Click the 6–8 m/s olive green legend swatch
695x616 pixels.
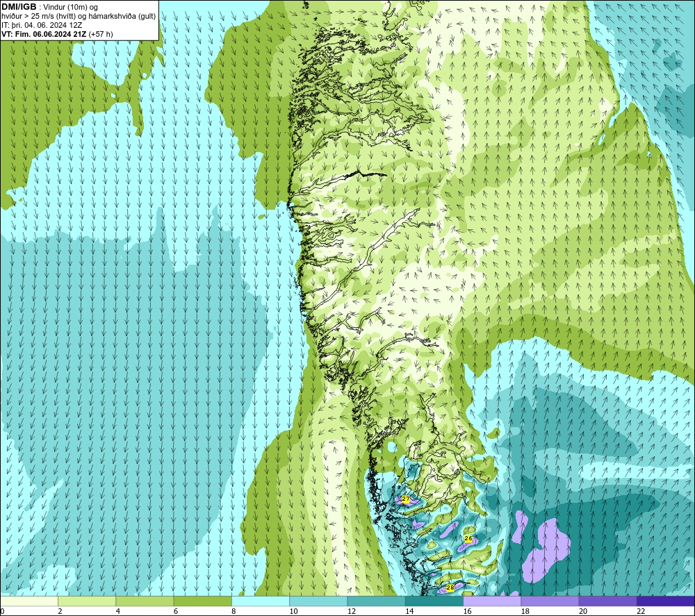click(x=202, y=601)
